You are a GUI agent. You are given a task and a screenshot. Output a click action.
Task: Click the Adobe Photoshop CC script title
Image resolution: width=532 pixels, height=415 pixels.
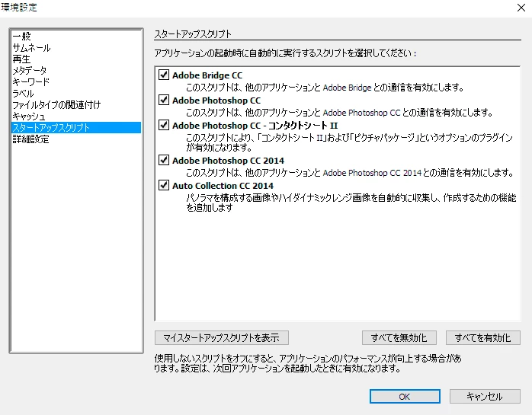click(x=216, y=101)
